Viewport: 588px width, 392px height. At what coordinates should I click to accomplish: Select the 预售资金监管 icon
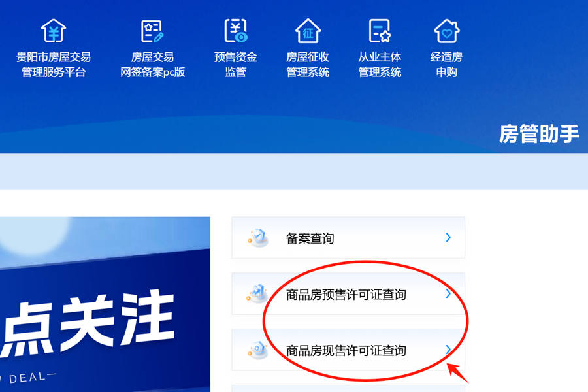coord(236,31)
